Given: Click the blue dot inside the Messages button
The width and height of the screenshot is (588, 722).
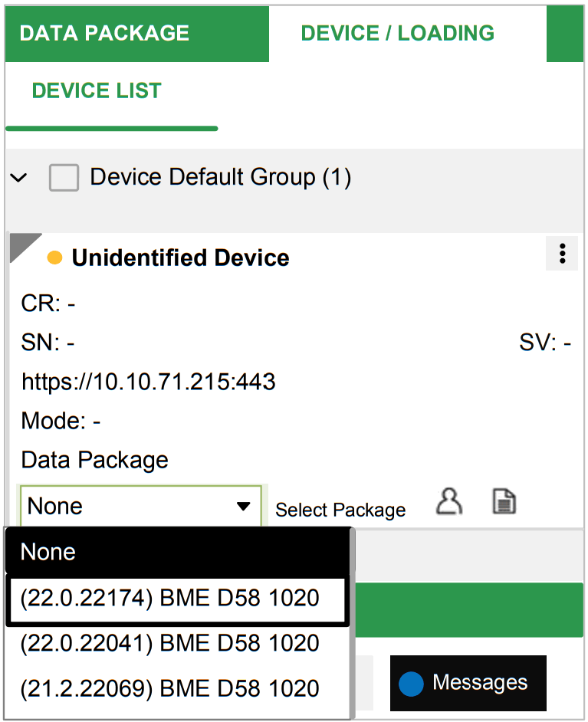Looking at the screenshot, I should [410, 682].
